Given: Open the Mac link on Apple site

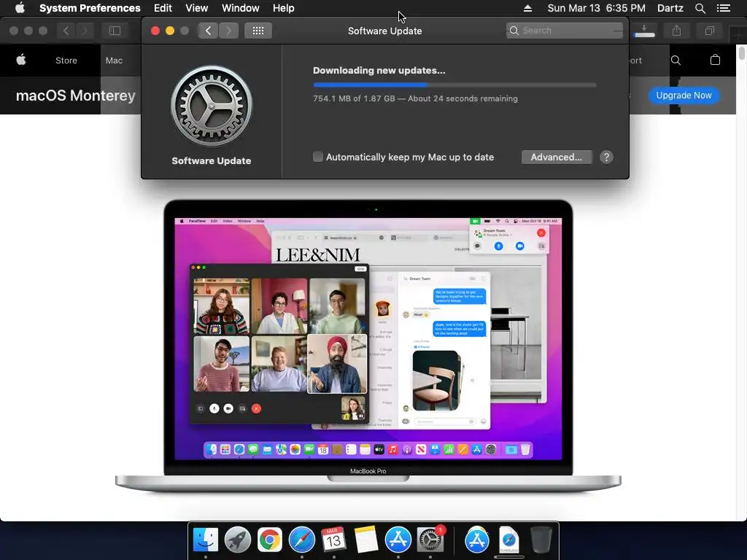Looking at the screenshot, I should coord(114,61).
